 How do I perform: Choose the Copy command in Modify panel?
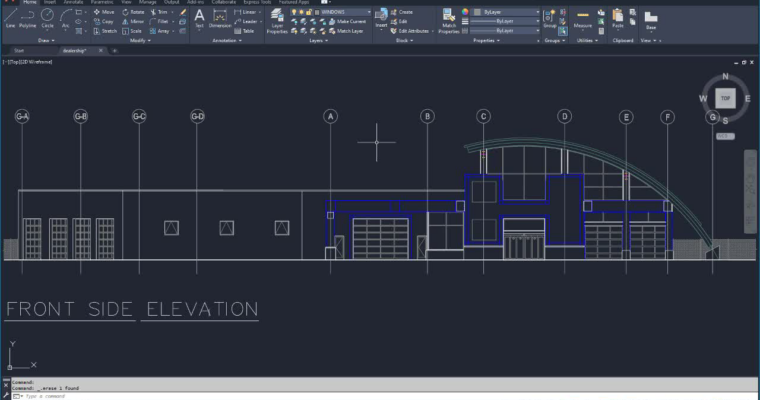tap(103, 21)
